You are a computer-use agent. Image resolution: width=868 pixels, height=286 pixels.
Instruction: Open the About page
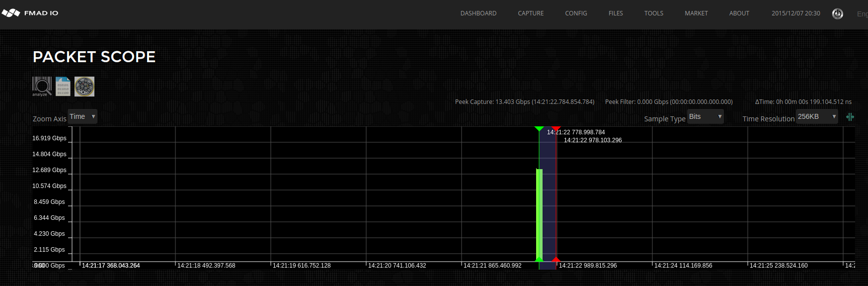coord(739,13)
